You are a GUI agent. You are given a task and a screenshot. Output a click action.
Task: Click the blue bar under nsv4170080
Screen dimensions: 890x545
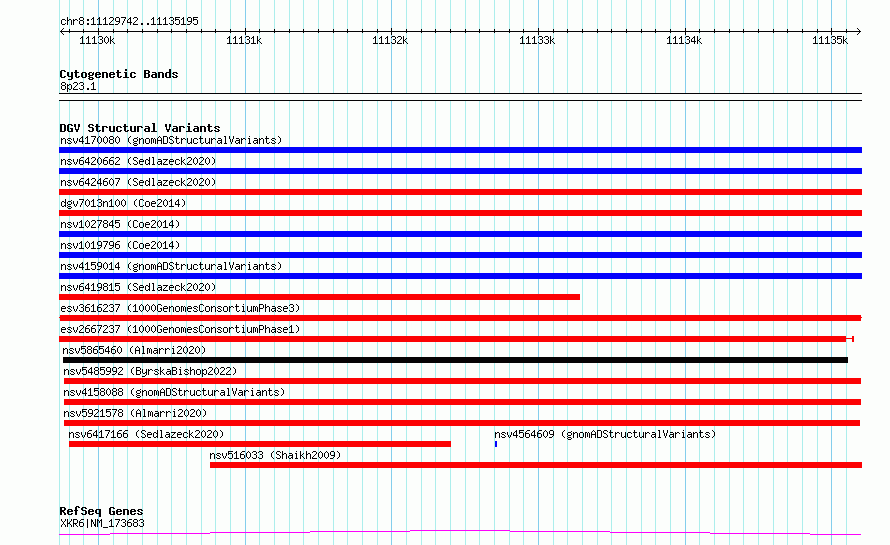pos(460,150)
